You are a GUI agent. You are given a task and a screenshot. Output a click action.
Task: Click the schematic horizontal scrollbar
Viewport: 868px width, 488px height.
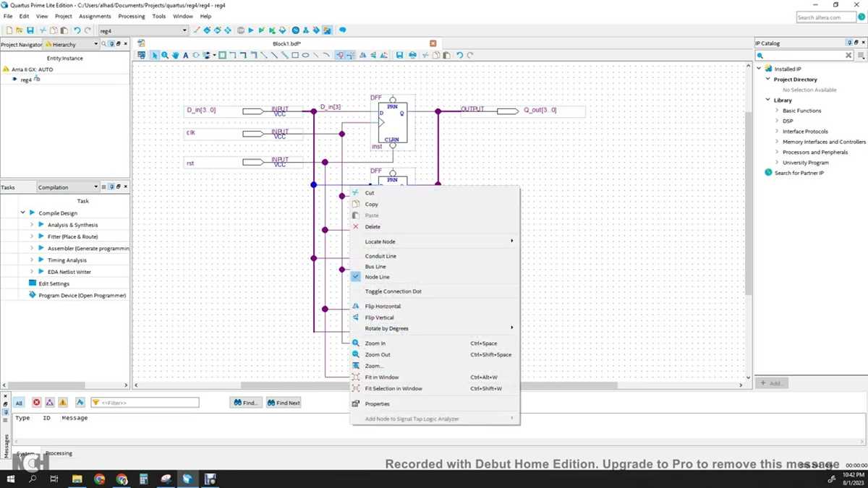[x=429, y=385]
